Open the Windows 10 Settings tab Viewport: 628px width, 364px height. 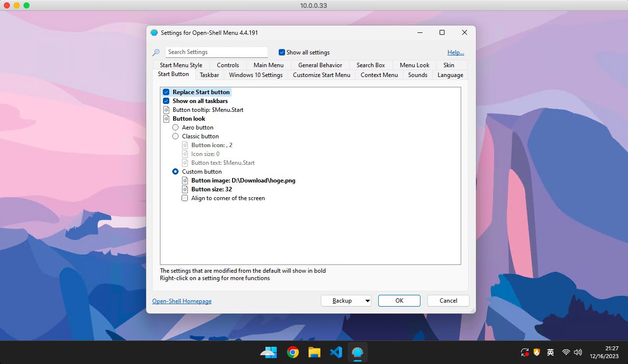(256, 75)
